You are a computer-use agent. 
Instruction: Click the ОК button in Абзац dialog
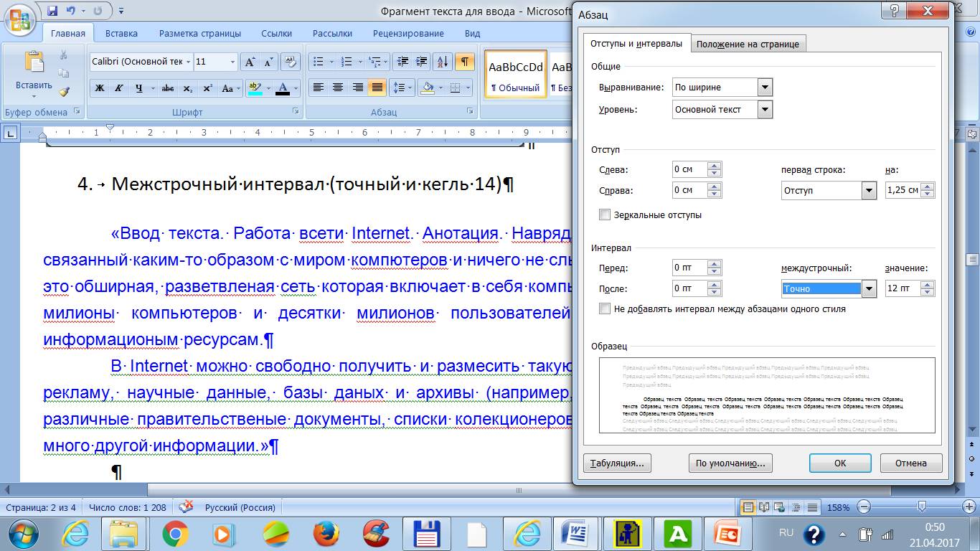(840, 463)
